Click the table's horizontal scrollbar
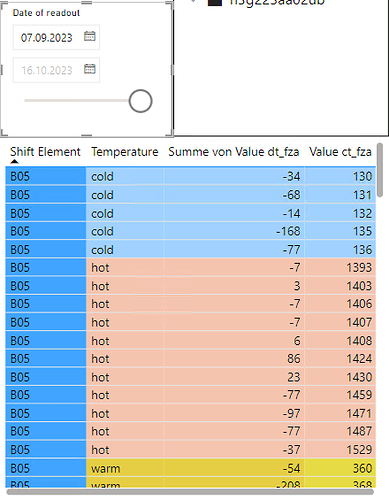The image size is (389, 500). (190, 492)
